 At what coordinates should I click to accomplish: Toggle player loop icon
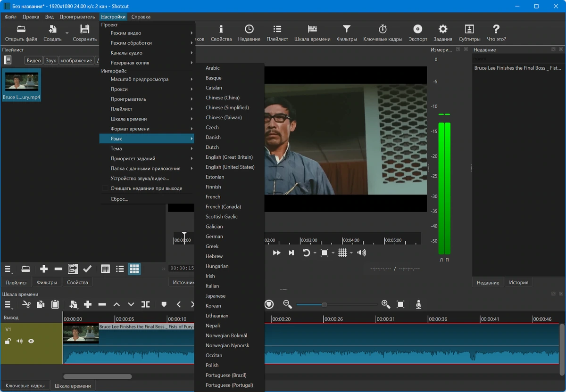(x=306, y=253)
